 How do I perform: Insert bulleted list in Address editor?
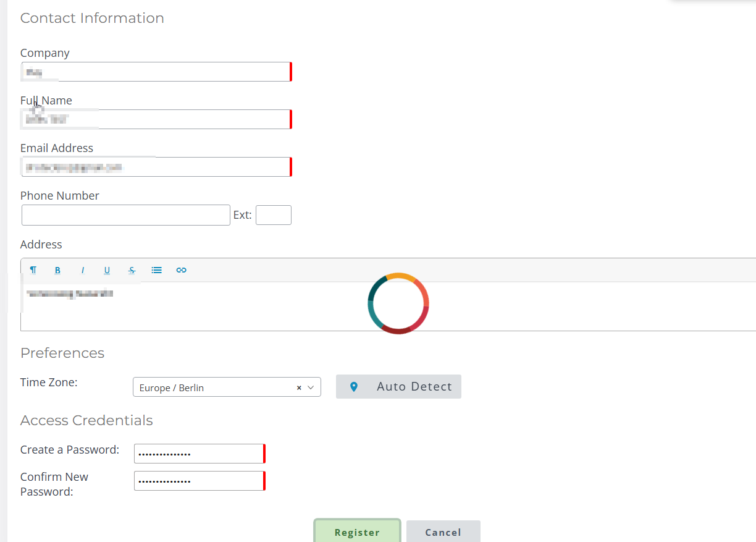tap(156, 270)
